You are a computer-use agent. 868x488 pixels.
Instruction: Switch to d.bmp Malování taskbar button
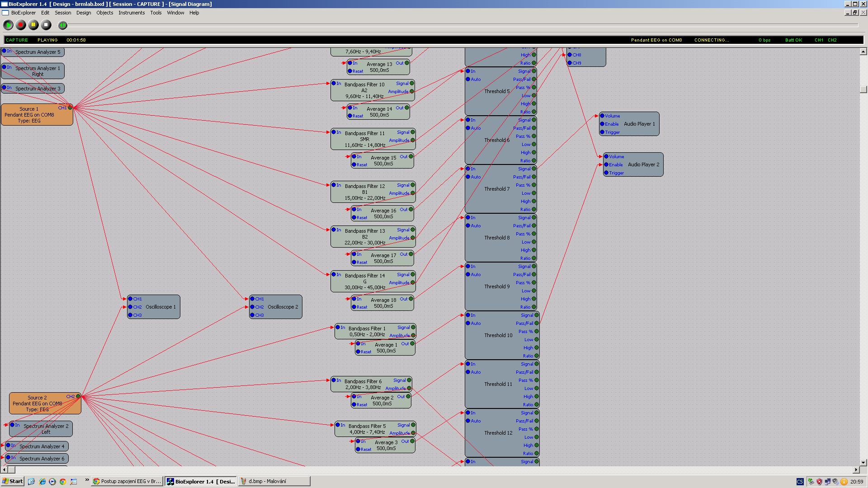coord(274,481)
